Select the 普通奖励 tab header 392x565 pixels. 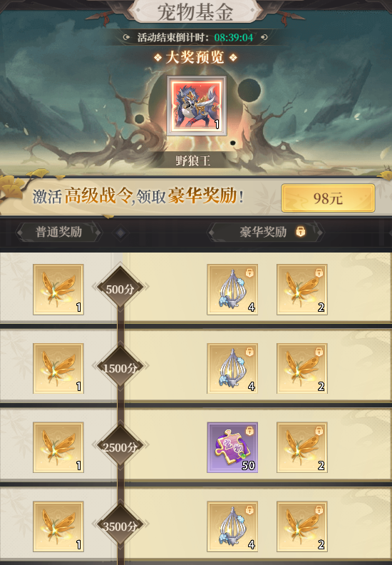(58, 232)
